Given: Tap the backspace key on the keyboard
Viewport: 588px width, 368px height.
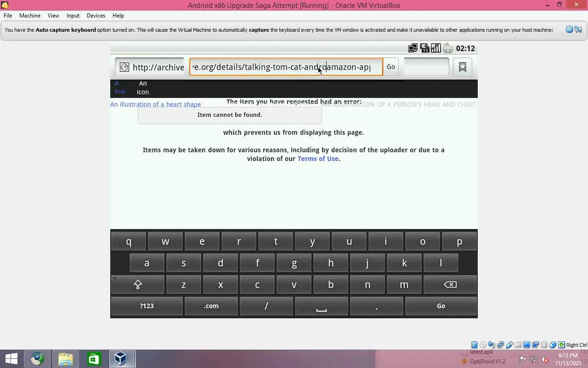Looking at the screenshot, I should click(450, 285).
